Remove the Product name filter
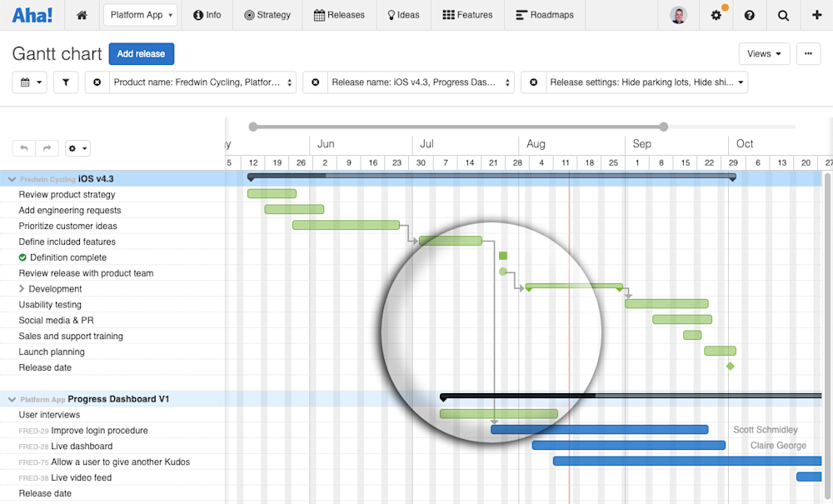Screen dimensions: 833x504 97,82
